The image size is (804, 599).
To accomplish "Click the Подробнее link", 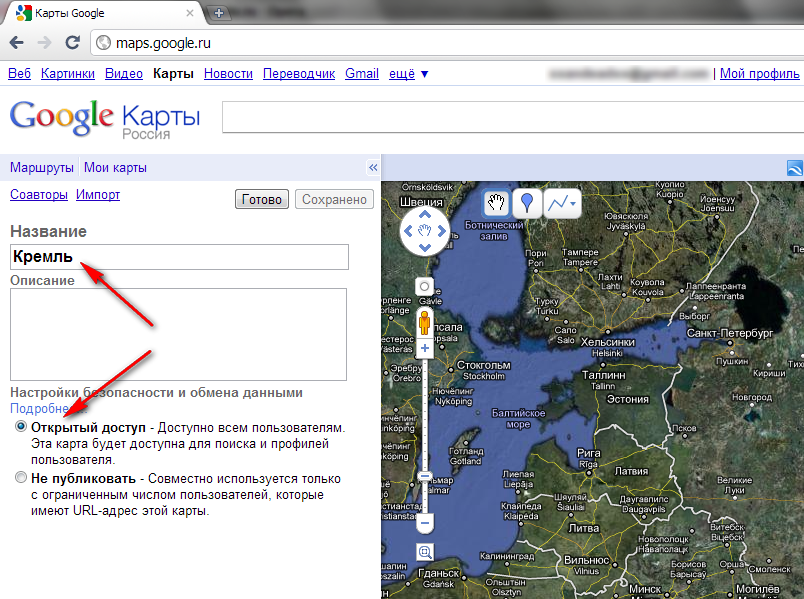I will [49, 409].
